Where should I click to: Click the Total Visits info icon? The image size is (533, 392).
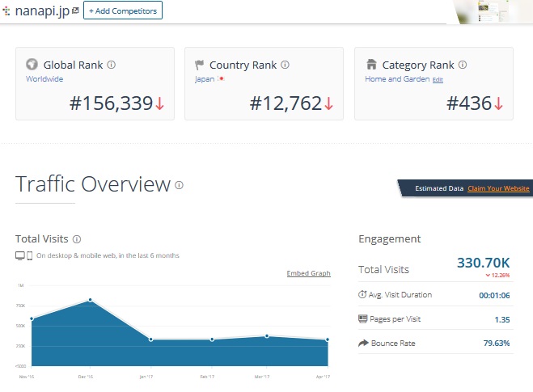77,239
